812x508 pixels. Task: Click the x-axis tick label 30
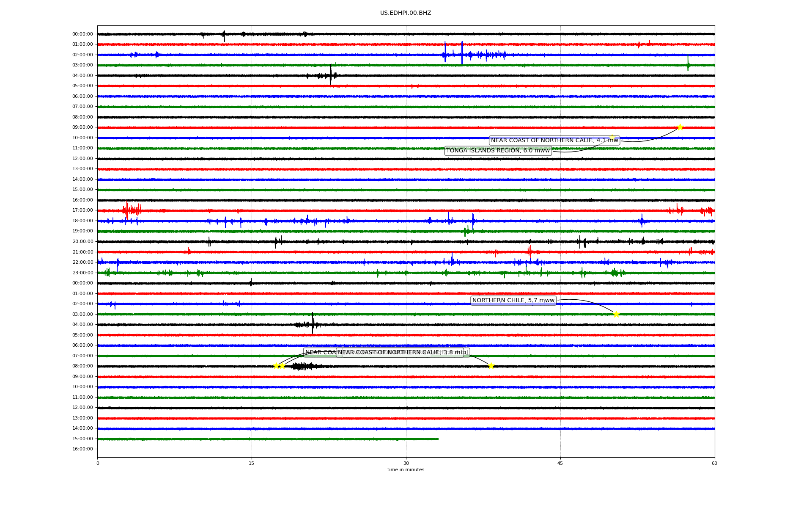click(x=406, y=463)
